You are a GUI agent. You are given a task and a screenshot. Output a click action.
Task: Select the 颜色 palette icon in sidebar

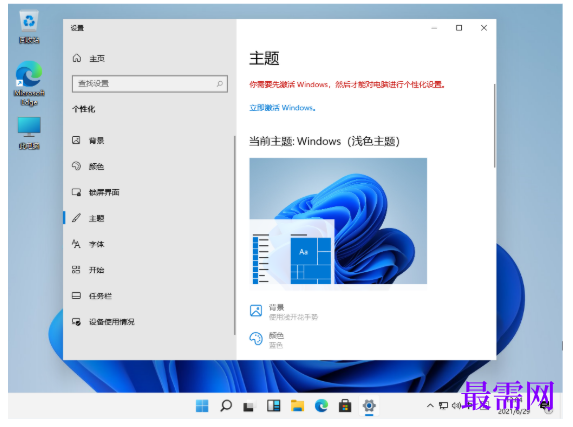[76, 166]
